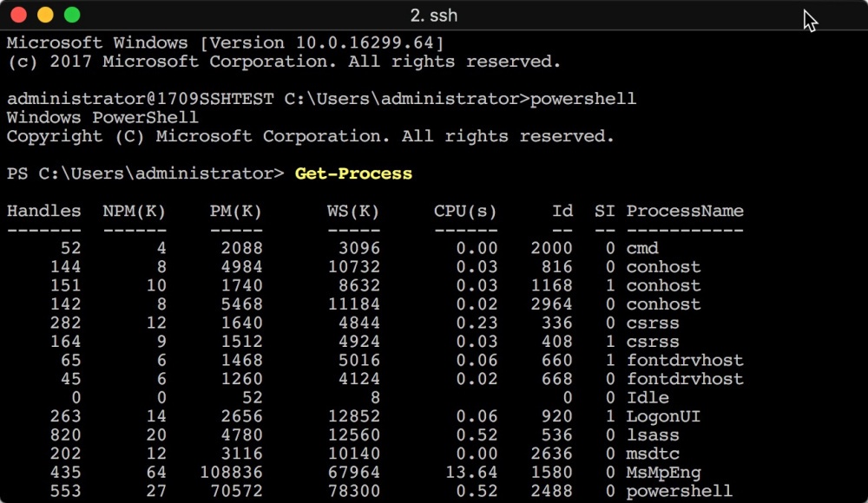The image size is (868, 503).
Task: Click the Id value 2636
Action: click(x=551, y=454)
